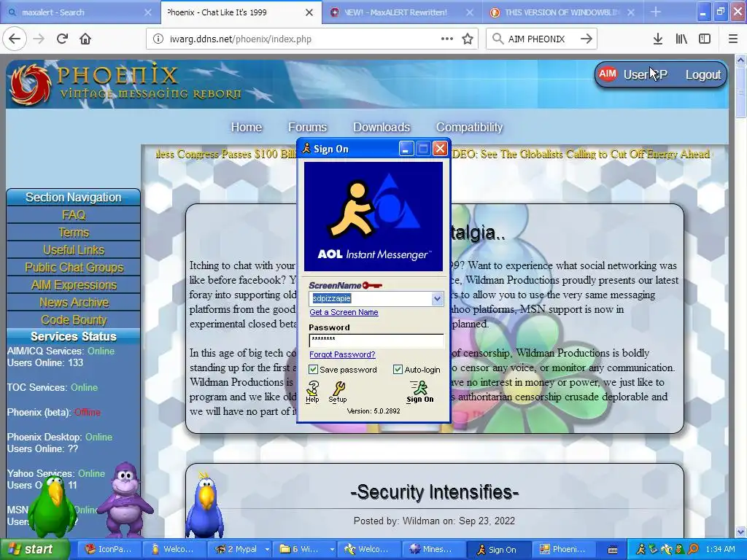Click the browser back arrow
Screen dimensions: 747x560
tap(15, 39)
